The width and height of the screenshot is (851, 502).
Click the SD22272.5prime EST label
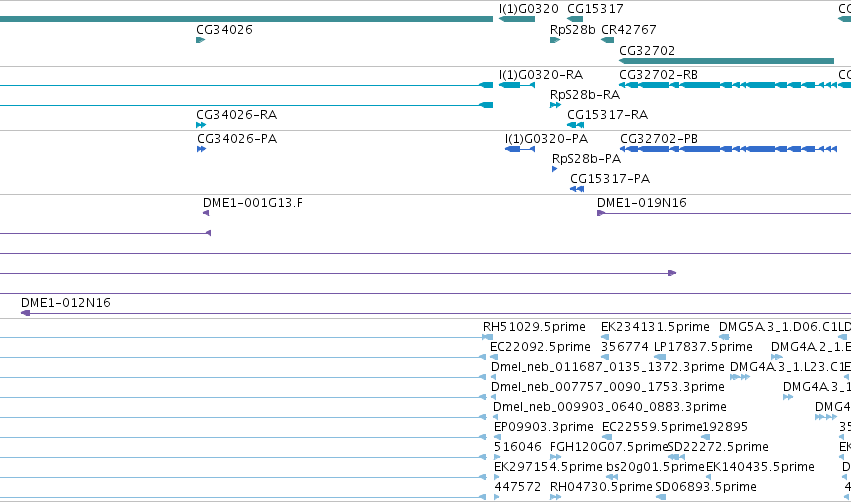click(718, 447)
